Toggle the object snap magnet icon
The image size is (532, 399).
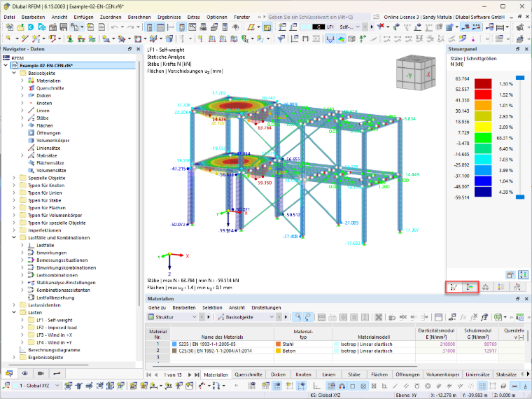[x=342, y=386]
